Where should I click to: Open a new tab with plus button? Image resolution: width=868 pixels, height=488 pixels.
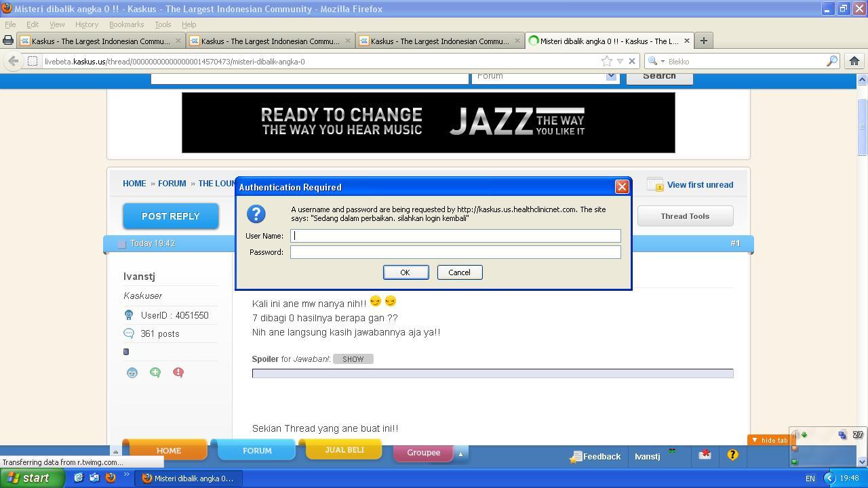(x=703, y=41)
